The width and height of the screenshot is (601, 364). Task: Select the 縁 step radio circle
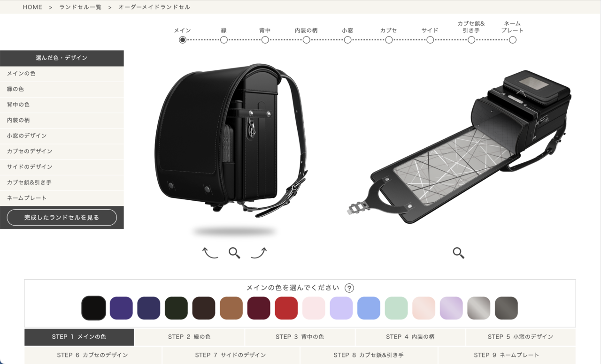224,40
